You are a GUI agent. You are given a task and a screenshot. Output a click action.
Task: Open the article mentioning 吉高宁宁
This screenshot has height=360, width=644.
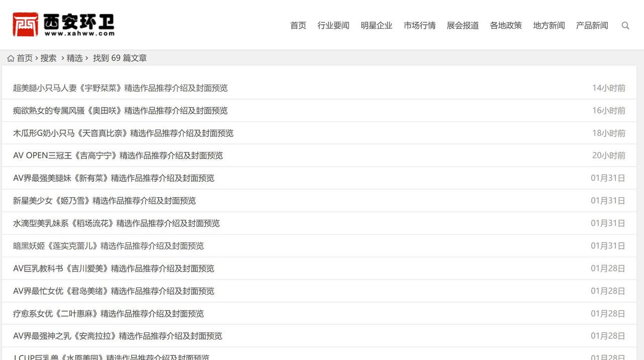point(118,156)
